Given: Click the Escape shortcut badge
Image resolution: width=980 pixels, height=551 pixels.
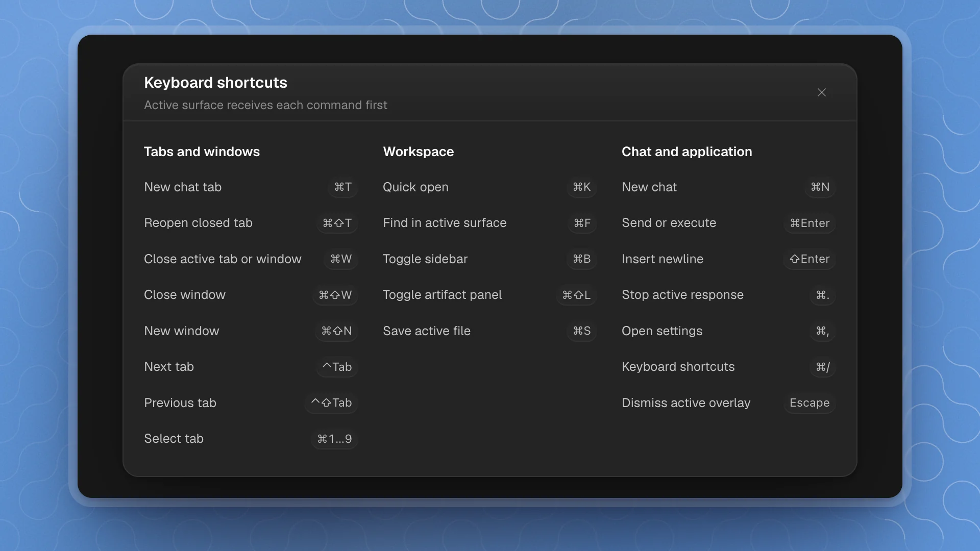Looking at the screenshot, I should [810, 403].
